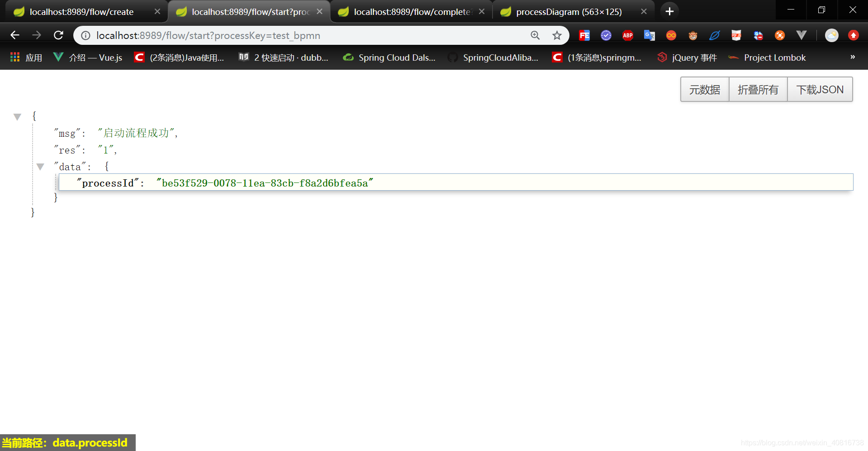Close the processDiagram tab
Viewport: 868px width, 451px height.
pos(644,11)
